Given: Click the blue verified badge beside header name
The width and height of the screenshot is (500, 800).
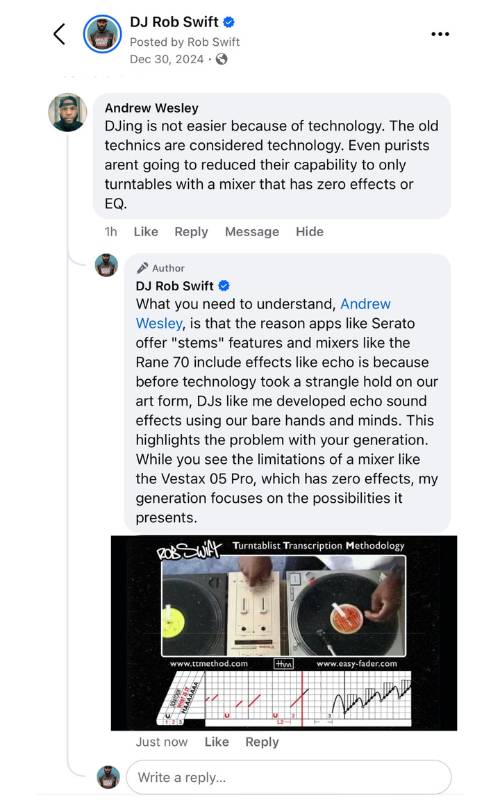Looking at the screenshot, I should pyautogui.click(x=229, y=22).
